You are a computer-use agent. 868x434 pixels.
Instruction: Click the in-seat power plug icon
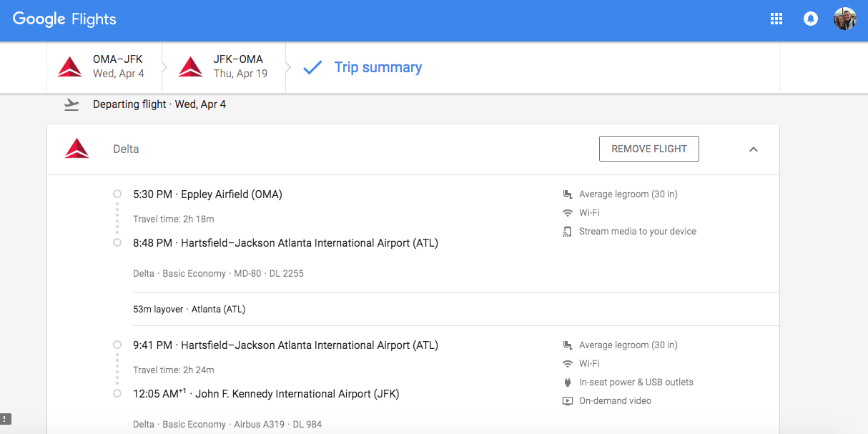click(x=568, y=382)
